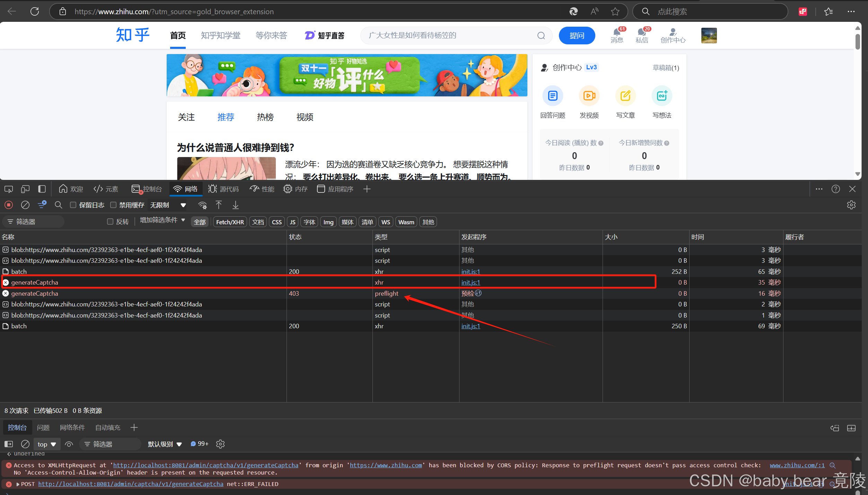Enable the 保留日志 checkbox
The width and height of the screenshot is (868, 495).
coord(73,205)
